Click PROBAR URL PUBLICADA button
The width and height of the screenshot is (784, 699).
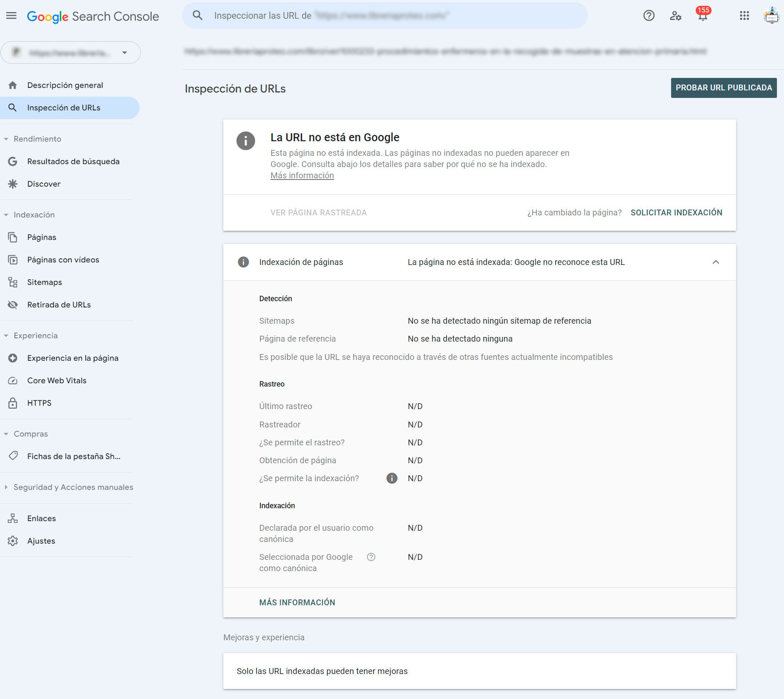[x=724, y=88]
